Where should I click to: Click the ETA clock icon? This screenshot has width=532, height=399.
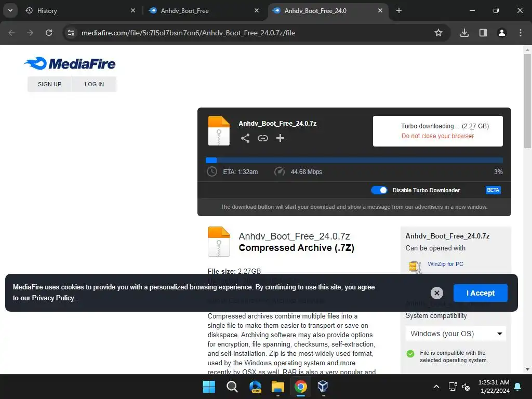tap(212, 171)
